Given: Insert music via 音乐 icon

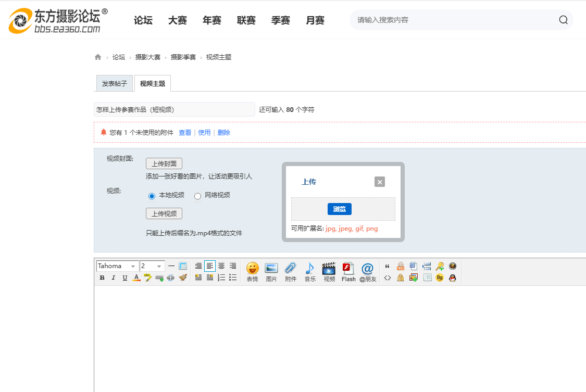Looking at the screenshot, I should (310, 272).
